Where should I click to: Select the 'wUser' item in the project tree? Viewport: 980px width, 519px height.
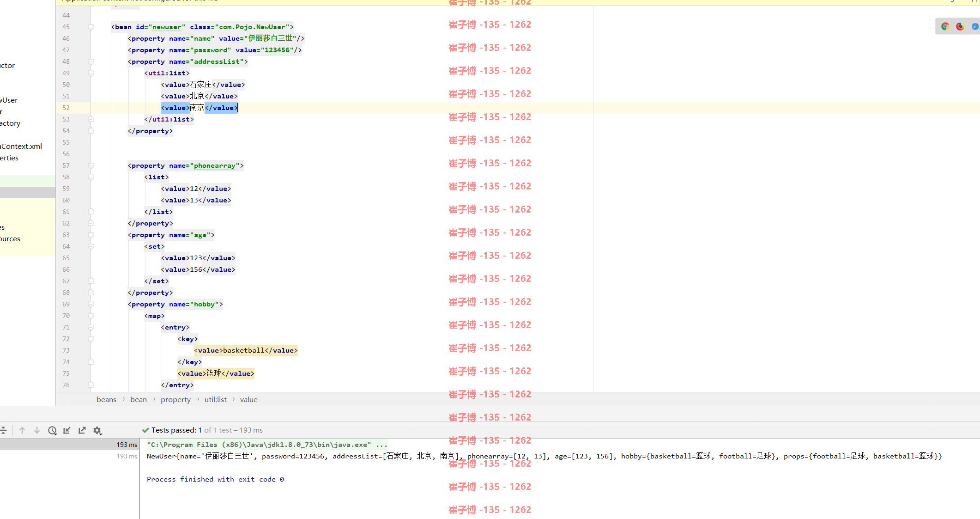point(9,100)
